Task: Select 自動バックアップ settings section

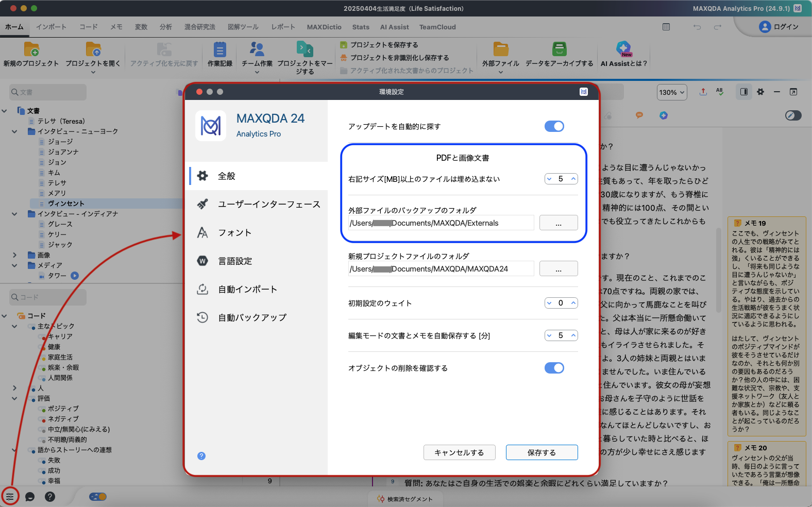Action: tap(257, 317)
